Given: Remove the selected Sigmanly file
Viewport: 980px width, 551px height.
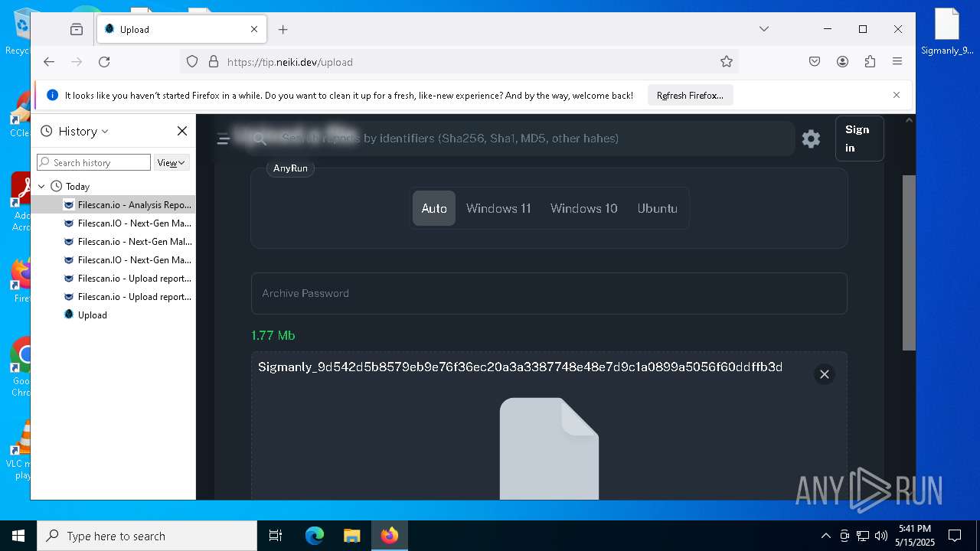Looking at the screenshot, I should click(x=824, y=374).
